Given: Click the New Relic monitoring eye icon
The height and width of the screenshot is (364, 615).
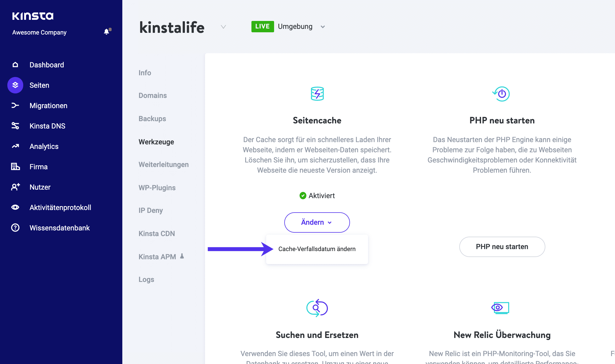Looking at the screenshot, I should click(500, 308).
